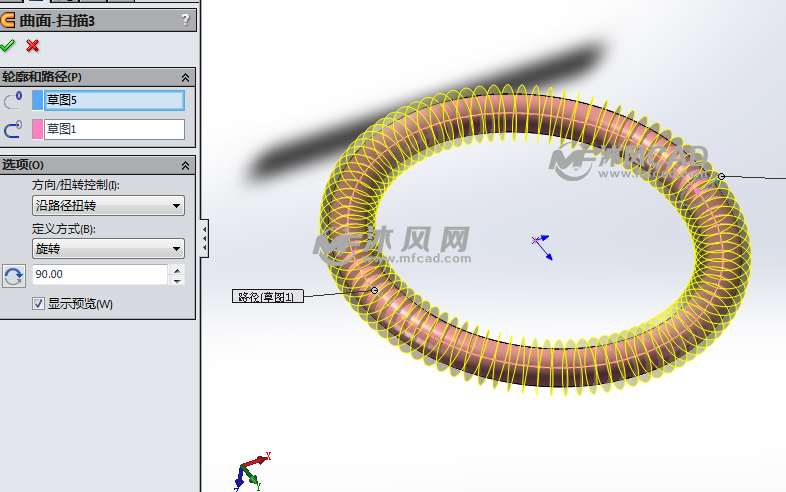
Task: Click the profile selection icon
Action: [x=14, y=100]
